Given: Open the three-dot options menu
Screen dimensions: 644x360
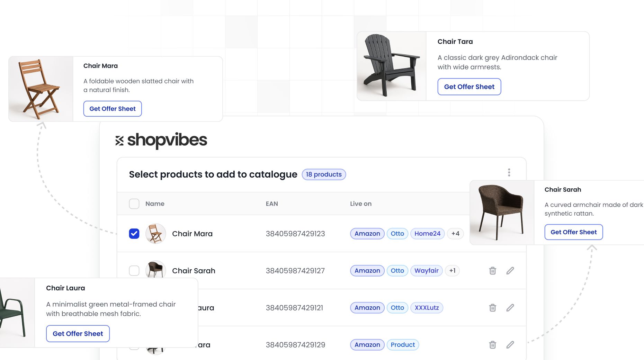Looking at the screenshot, I should tap(509, 172).
